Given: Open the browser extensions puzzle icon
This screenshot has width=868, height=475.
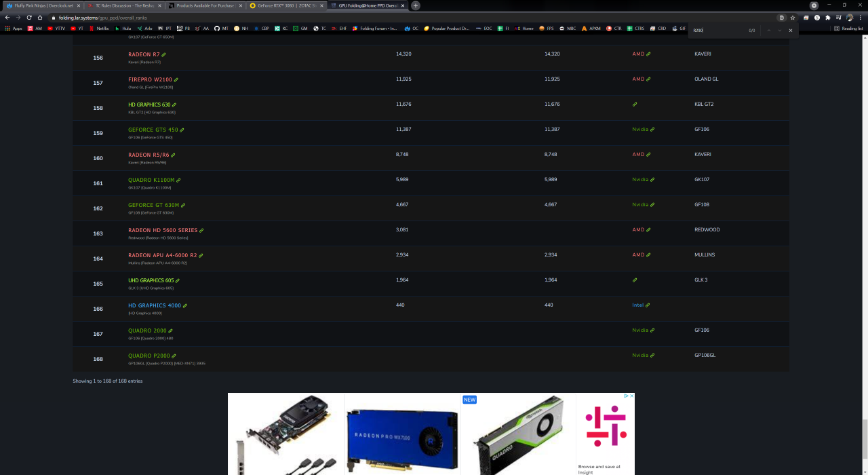Looking at the screenshot, I should [827, 18].
